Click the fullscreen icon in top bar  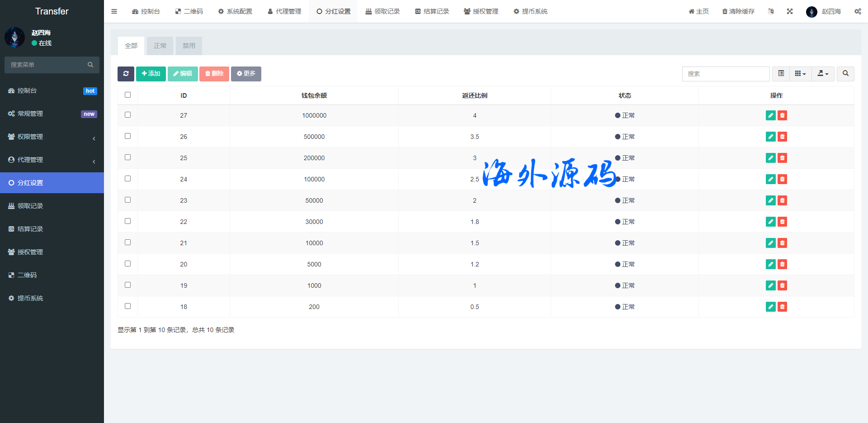pyautogui.click(x=790, y=11)
